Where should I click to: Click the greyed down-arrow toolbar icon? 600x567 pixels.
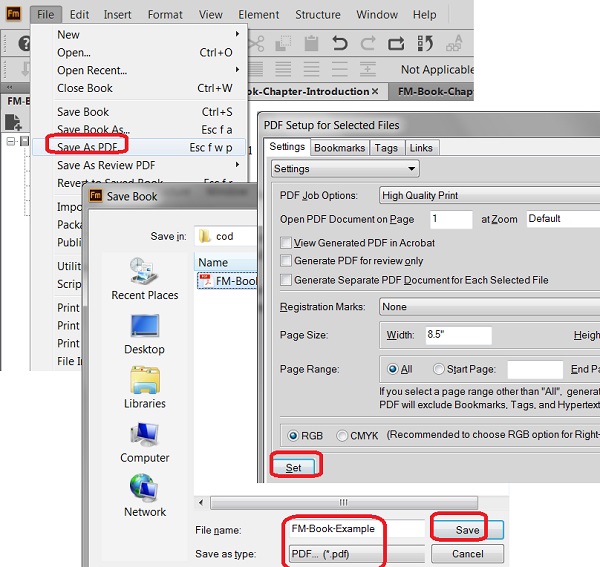pyautogui.click(x=25, y=70)
